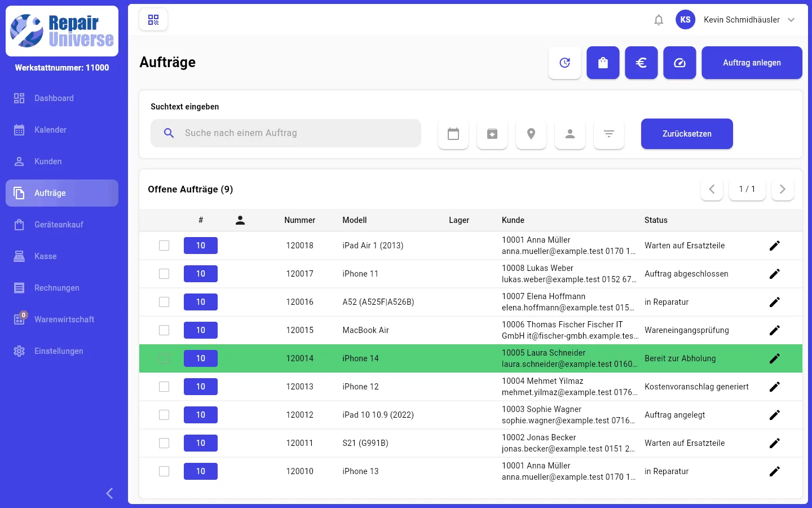Edit order 120010 with pencil icon
Screen dimensions: 812x508
point(775,471)
